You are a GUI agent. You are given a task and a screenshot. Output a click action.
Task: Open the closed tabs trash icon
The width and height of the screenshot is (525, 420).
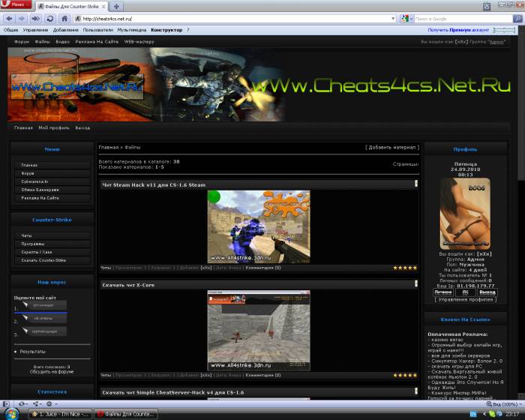(x=487, y=6)
